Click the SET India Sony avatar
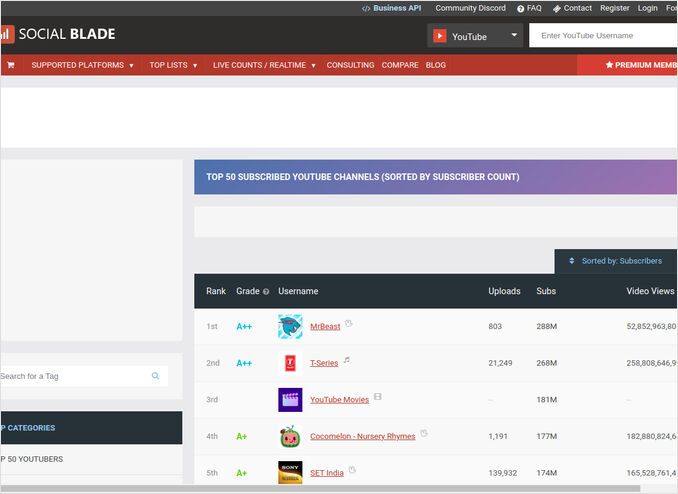This screenshot has height=494, width=678. (290, 472)
